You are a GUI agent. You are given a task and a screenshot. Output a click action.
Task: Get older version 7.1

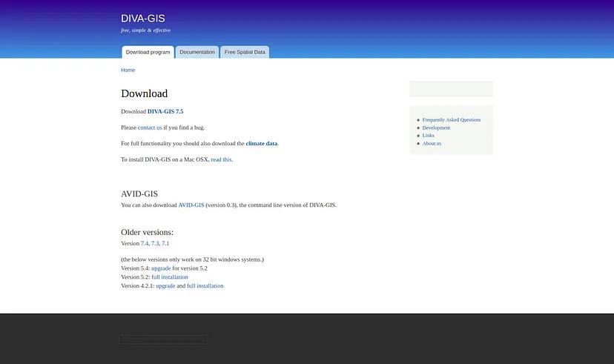(x=165, y=243)
